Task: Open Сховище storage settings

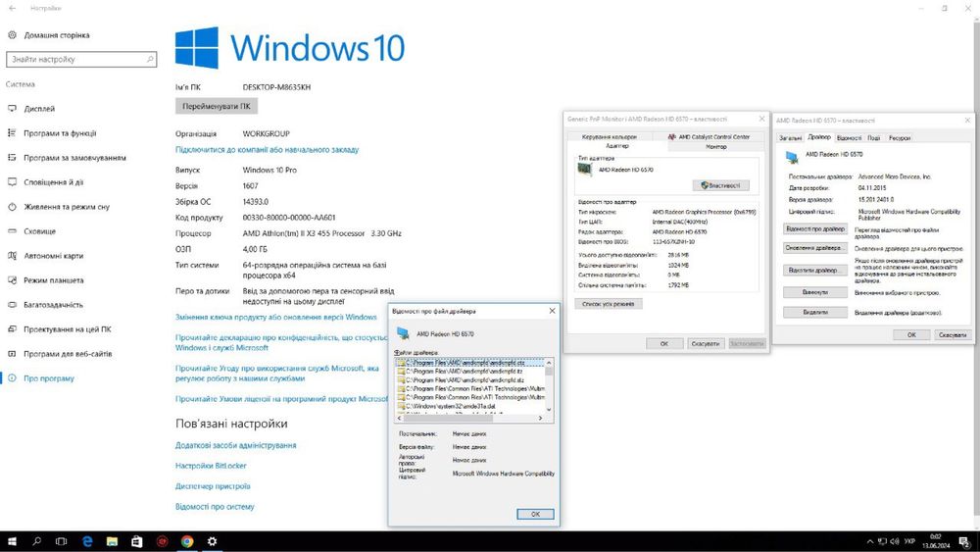Action: tap(39, 231)
